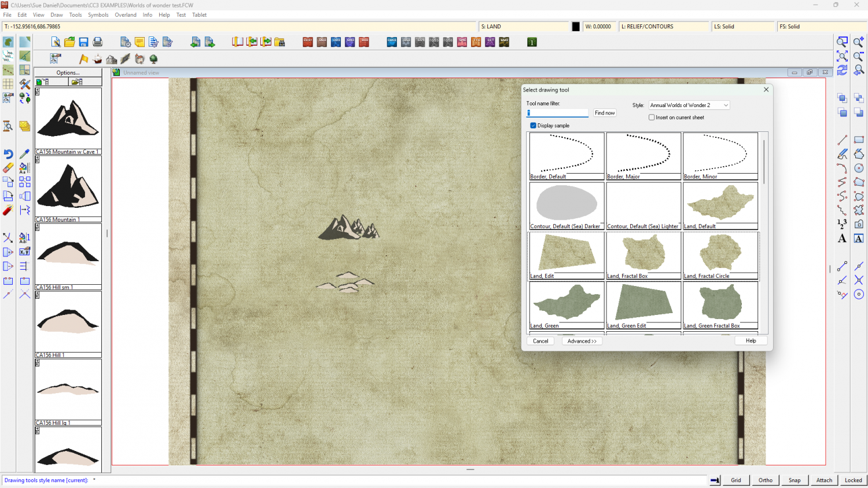Select the Circle drawing tool
Screen dimensions: 868x488
pyautogui.click(x=859, y=168)
